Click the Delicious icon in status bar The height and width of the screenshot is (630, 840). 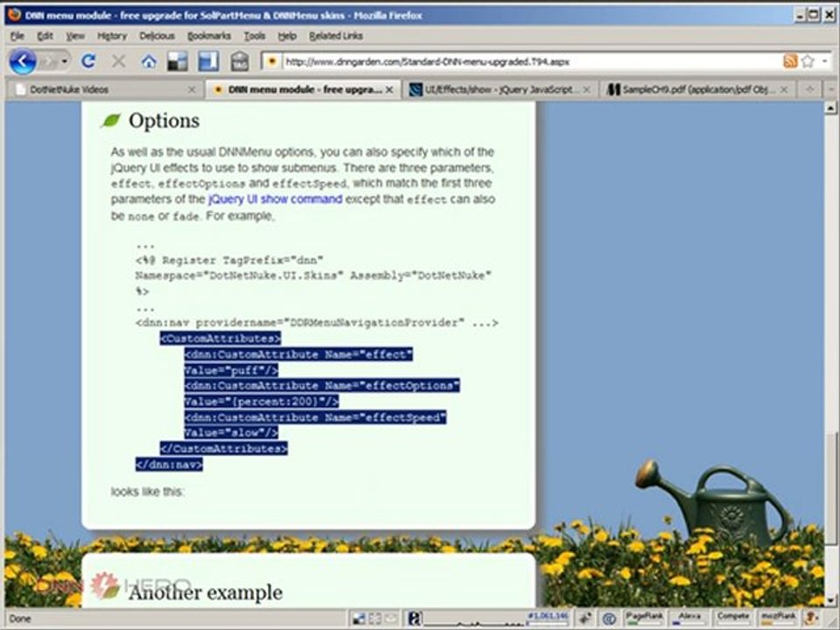click(359, 619)
